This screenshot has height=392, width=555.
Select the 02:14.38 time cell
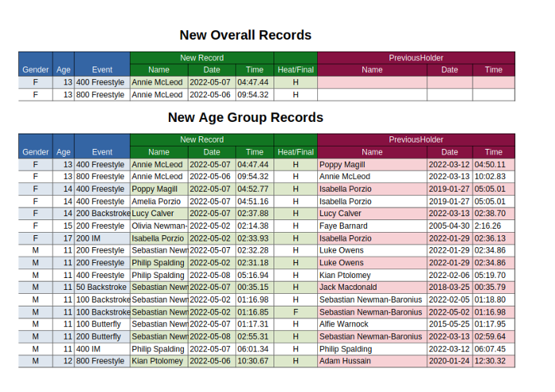pos(255,226)
